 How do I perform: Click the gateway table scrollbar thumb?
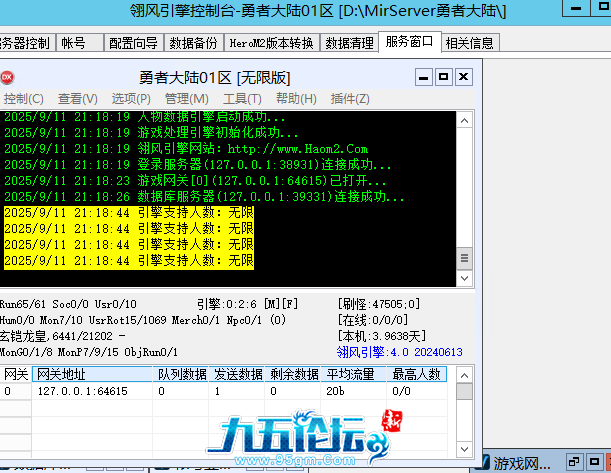(x=464, y=392)
